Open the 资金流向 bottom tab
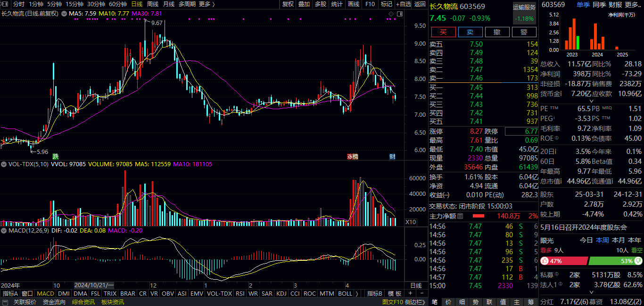This screenshot has width=644, height=306. click(x=54, y=302)
